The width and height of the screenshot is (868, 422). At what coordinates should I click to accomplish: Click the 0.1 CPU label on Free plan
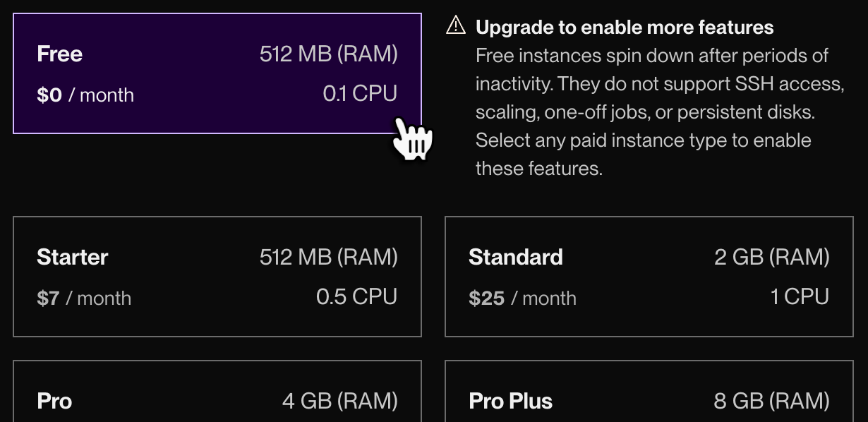360,94
